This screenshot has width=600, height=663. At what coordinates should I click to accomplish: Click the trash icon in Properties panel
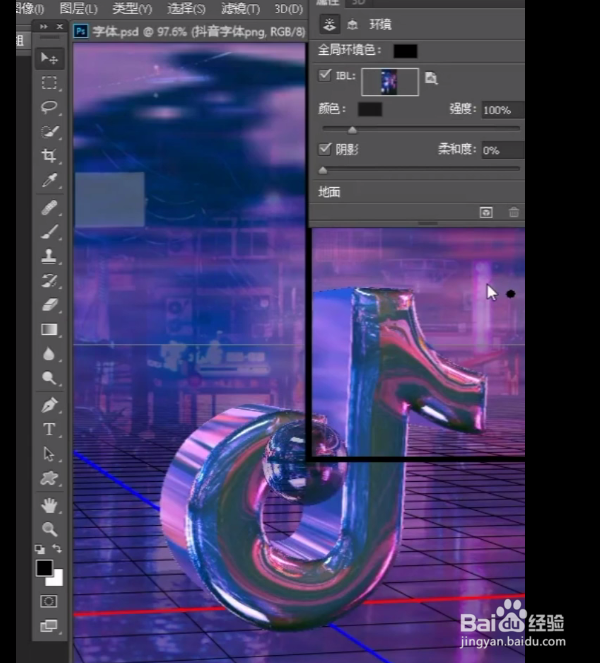tap(514, 212)
